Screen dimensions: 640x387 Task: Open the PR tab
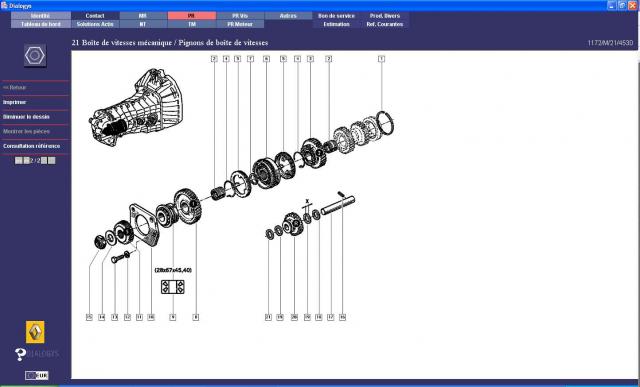point(192,16)
